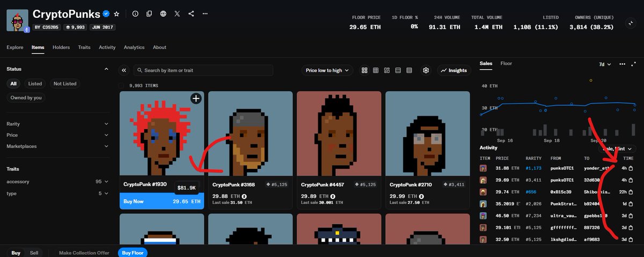The image size is (644, 257).
Task: Click the Buy Floor button
Action: [132, 253]
